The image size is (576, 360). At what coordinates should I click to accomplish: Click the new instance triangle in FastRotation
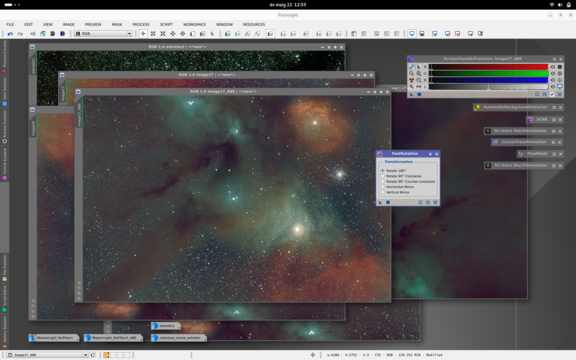point(380,202)
